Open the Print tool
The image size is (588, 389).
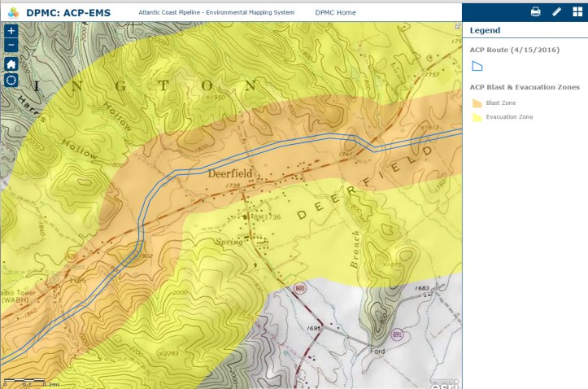[x=535, y=11]
